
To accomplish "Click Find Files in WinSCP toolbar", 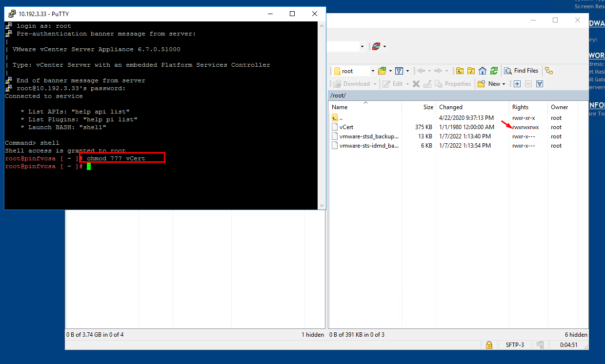I will tap(521, 71).
